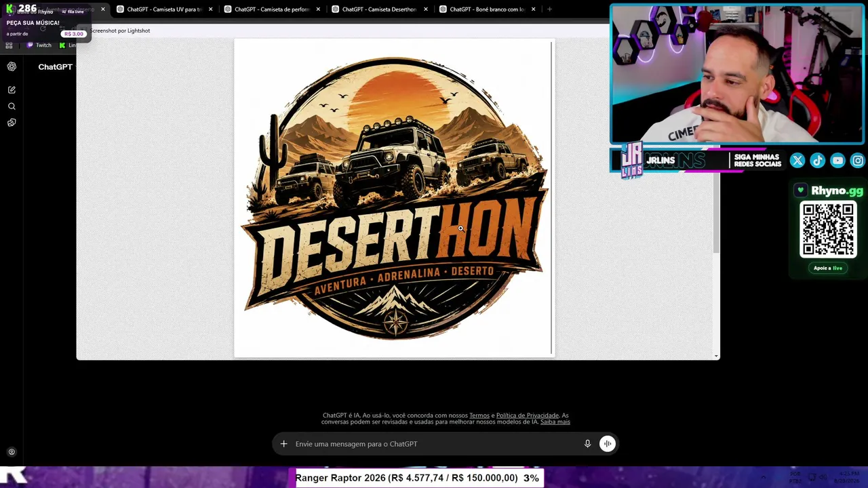868x488 pixels.
Task: Click the webcam video feed
Action: coord(737,75)
